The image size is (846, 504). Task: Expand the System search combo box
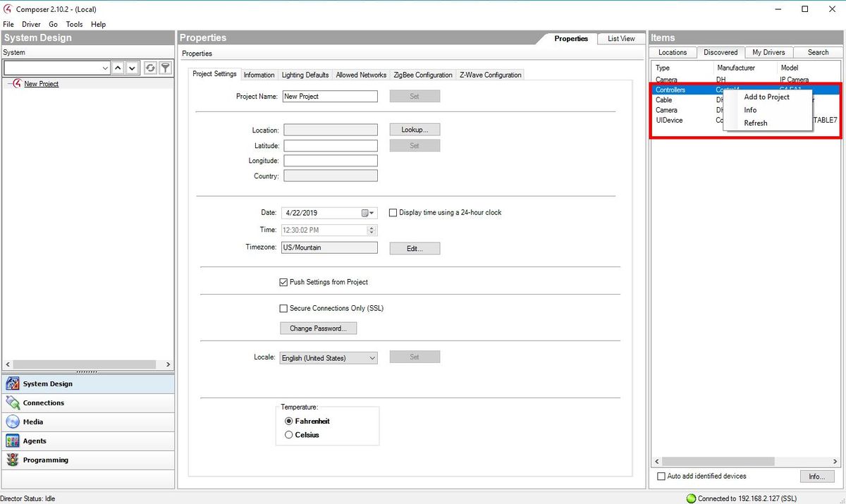[105, 68]
